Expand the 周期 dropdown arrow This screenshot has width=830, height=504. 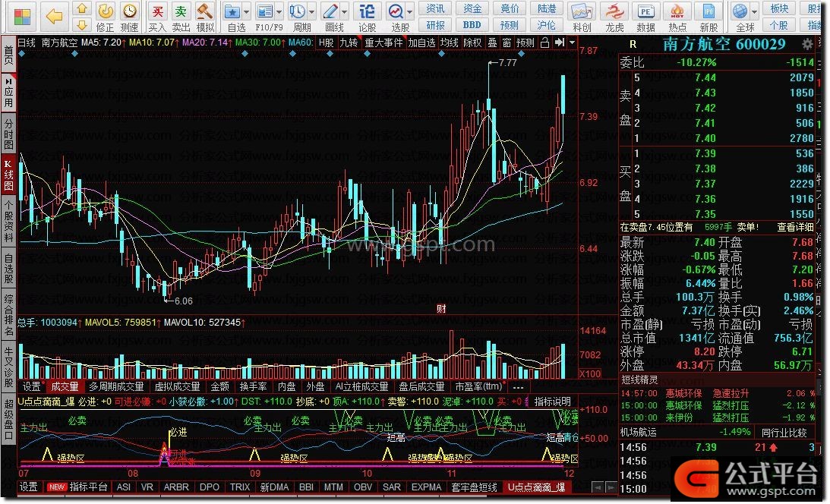(x=311, y=11)
